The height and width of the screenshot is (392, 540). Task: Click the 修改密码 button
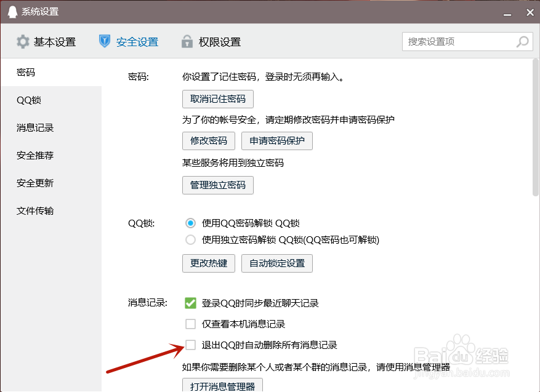pos(208,140)
